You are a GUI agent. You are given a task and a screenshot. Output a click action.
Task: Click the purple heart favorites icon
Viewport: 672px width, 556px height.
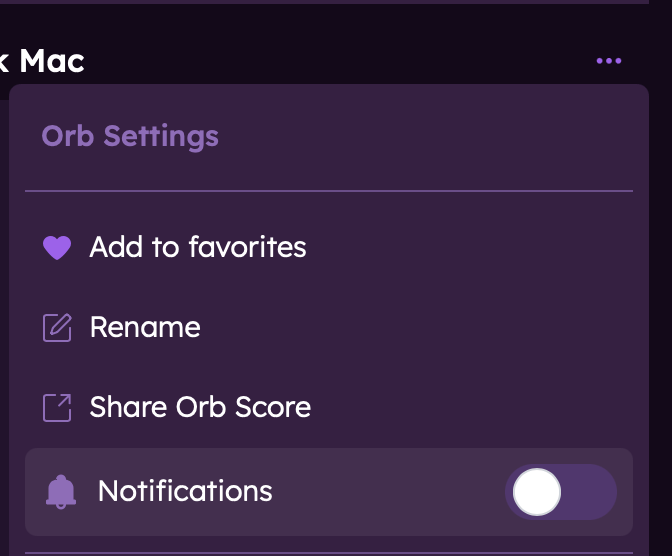[x=57, y=248]
